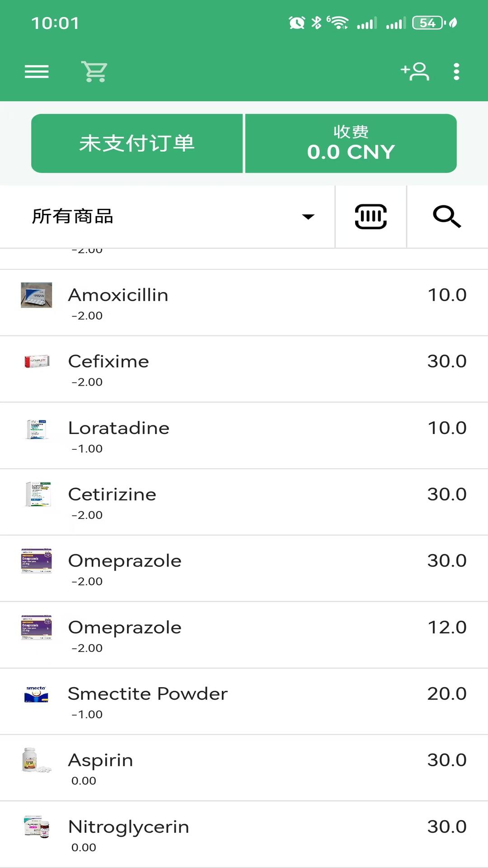Select the Nitroglycerin item row

point(244,834)
